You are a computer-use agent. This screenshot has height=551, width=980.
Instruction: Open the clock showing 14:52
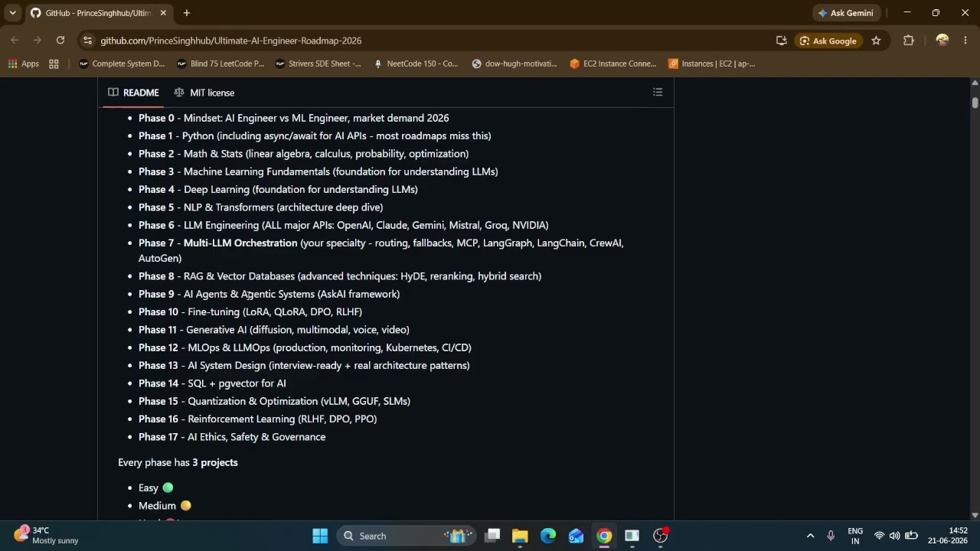[948, 536]
